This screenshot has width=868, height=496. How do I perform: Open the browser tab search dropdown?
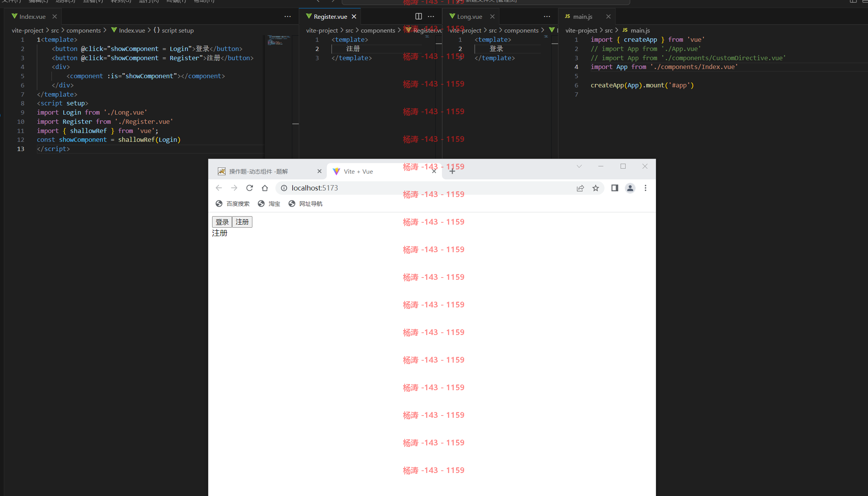[x=579, y=166]
